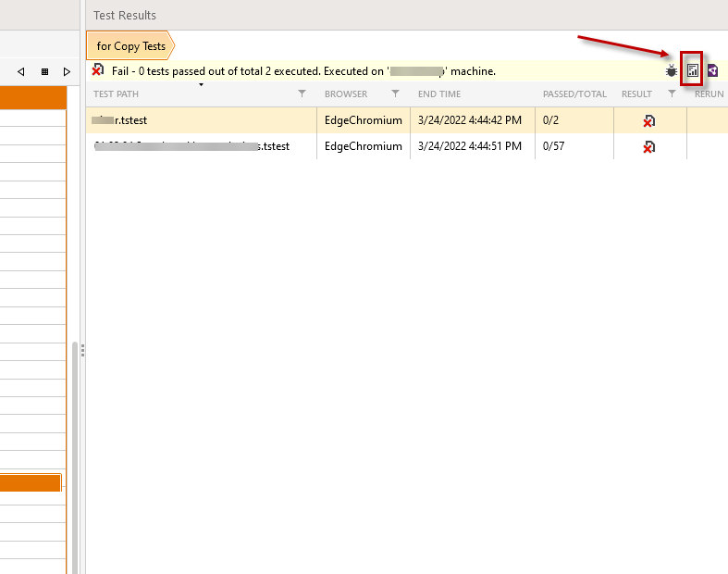
Task: Sort by Passed/Total column header
Action: pyautogui.click(x=574, y=94)
